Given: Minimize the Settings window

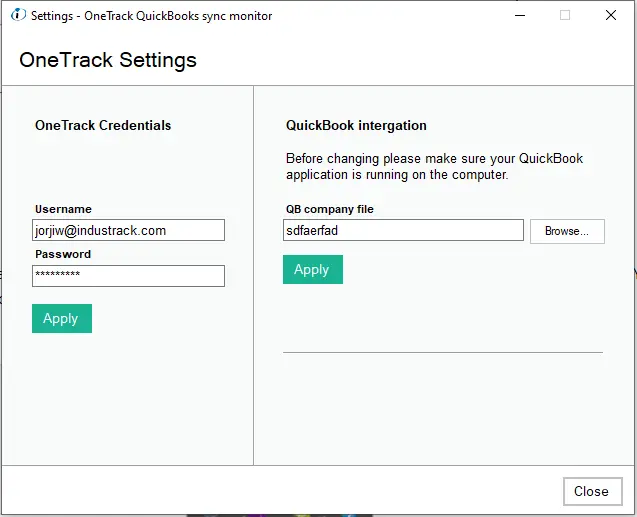Looking at the screenshot, I should 520,15.
